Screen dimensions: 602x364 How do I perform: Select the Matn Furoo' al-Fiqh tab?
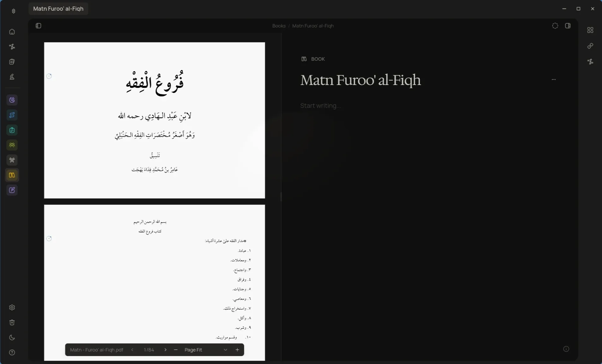(x=58, y=9)
